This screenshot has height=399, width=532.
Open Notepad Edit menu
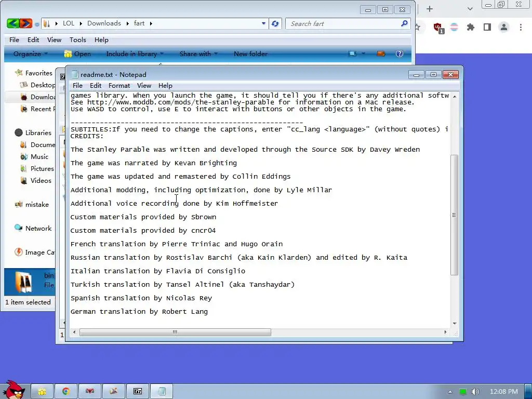[96, 86]
